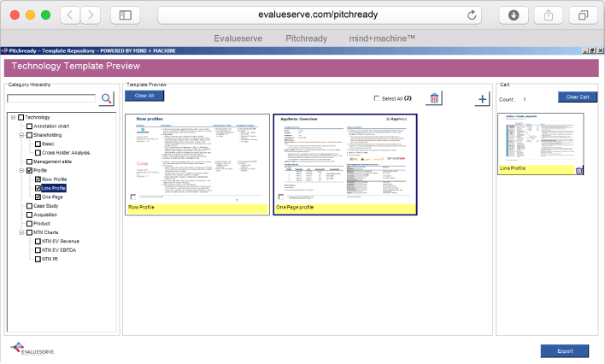Image resolution: width=605 pixels, height=364 pixels.
Task: Click the browser forward arrow
Action: point(91,15)
